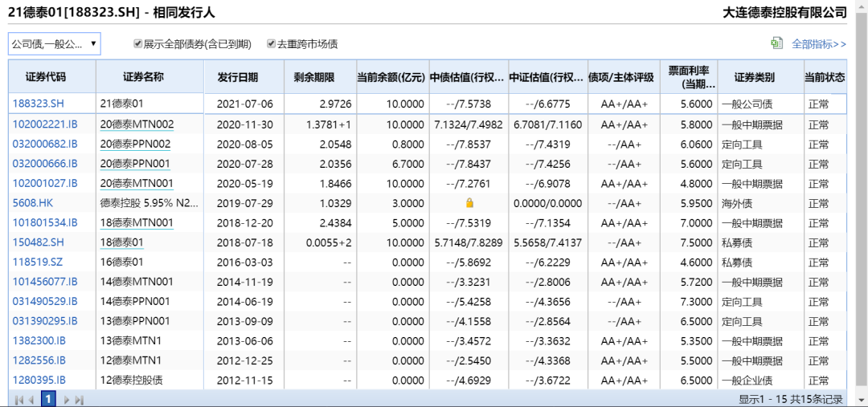Screen dimensions: 868x407
Task: Click 票面利率 column header
Action: coord(686,77)
